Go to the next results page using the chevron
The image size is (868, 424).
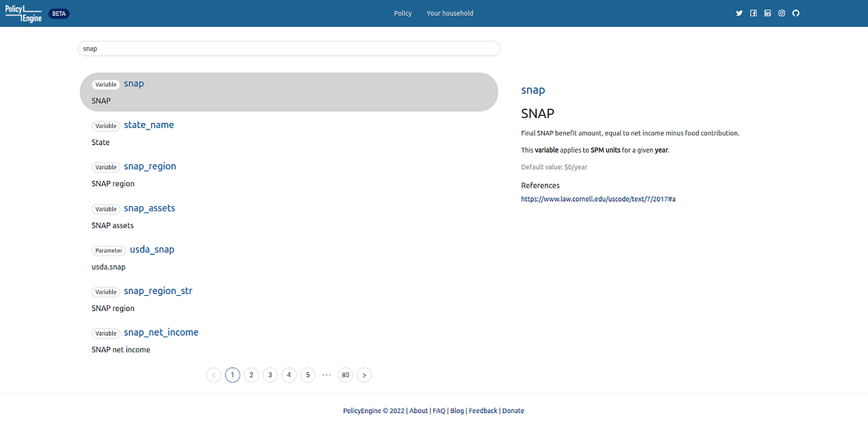[364, 375]
